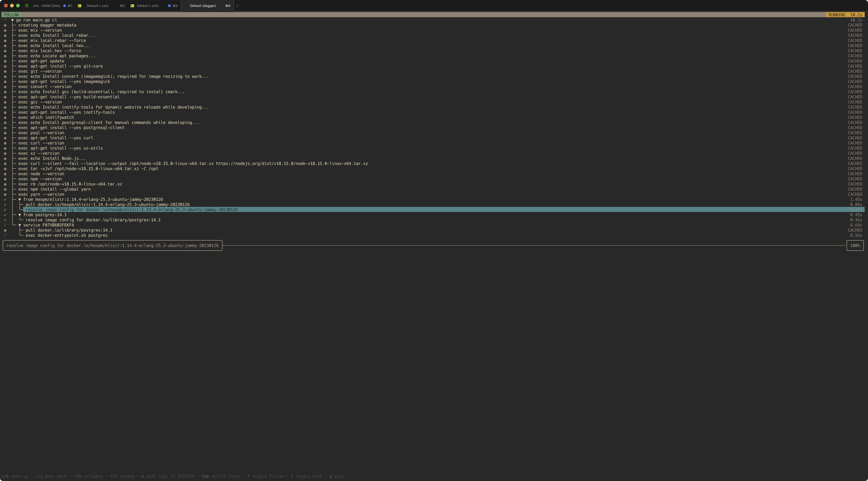Select the 'exec npm --version' row
868x481 pixels.
[x=433, y=179]
